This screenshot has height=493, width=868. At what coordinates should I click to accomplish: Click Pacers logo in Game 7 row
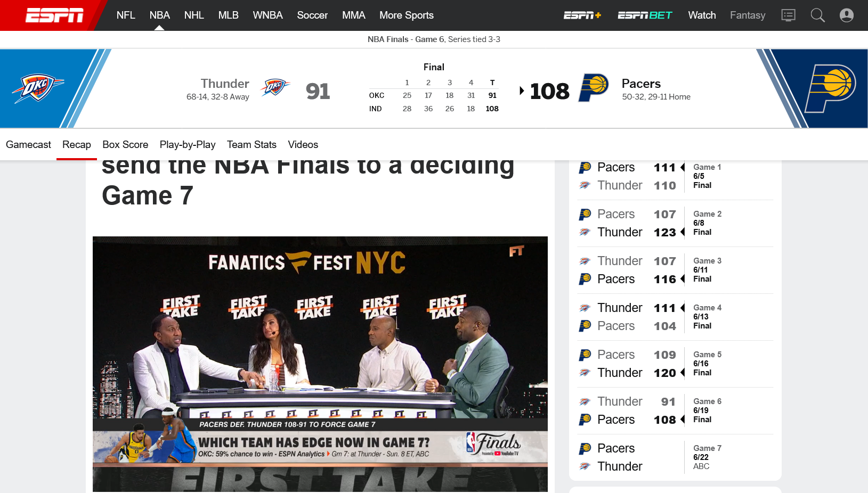[585, 448]
